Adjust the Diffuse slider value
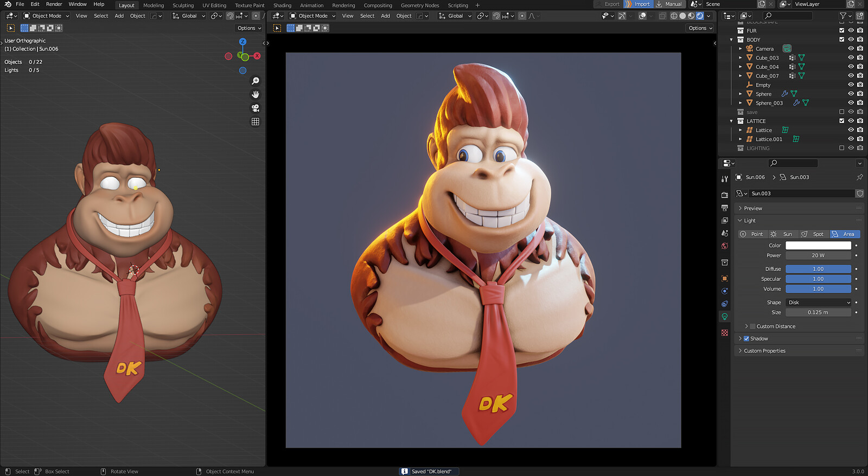Viewport: 868px width, 476px height. tap(819, 269)
